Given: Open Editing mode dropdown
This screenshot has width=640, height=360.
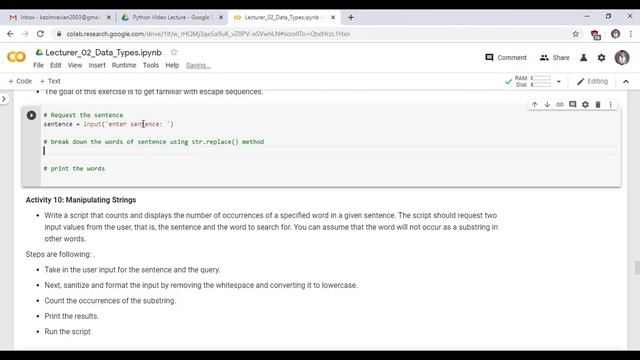Looking at the screenshot, I should click(592, 82).
